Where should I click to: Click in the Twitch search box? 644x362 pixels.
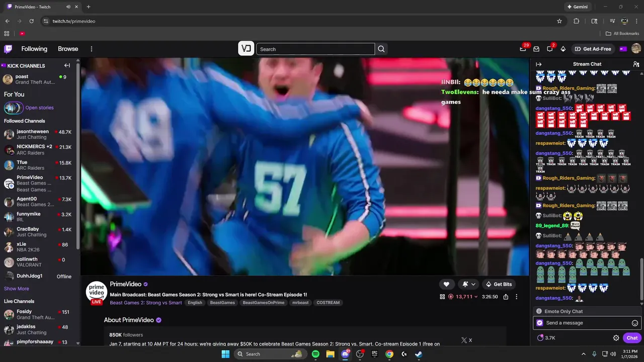click(315, 49)
